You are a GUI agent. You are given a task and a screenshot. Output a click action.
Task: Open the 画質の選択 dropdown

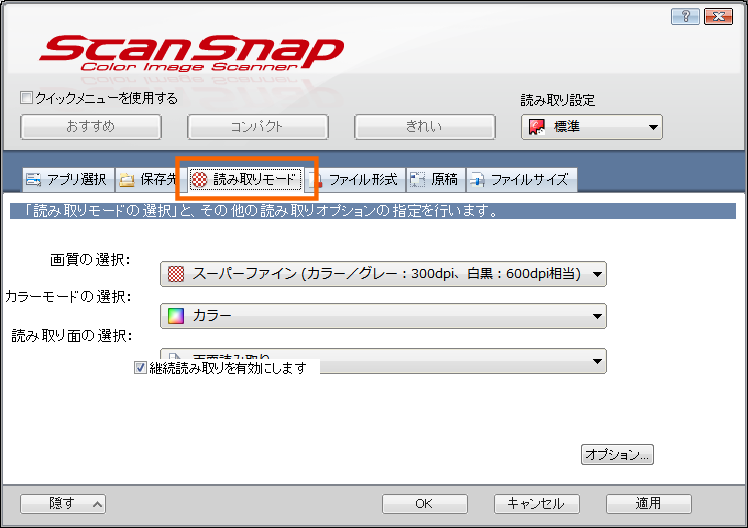click(597, 273)
